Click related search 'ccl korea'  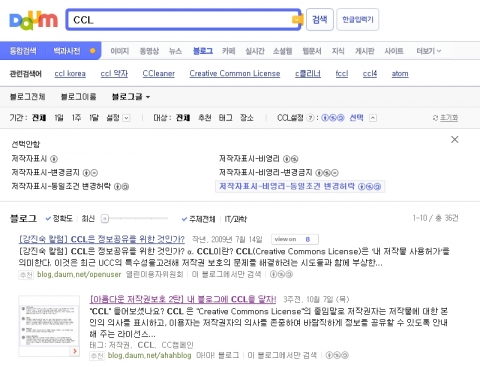coord(70,74)
